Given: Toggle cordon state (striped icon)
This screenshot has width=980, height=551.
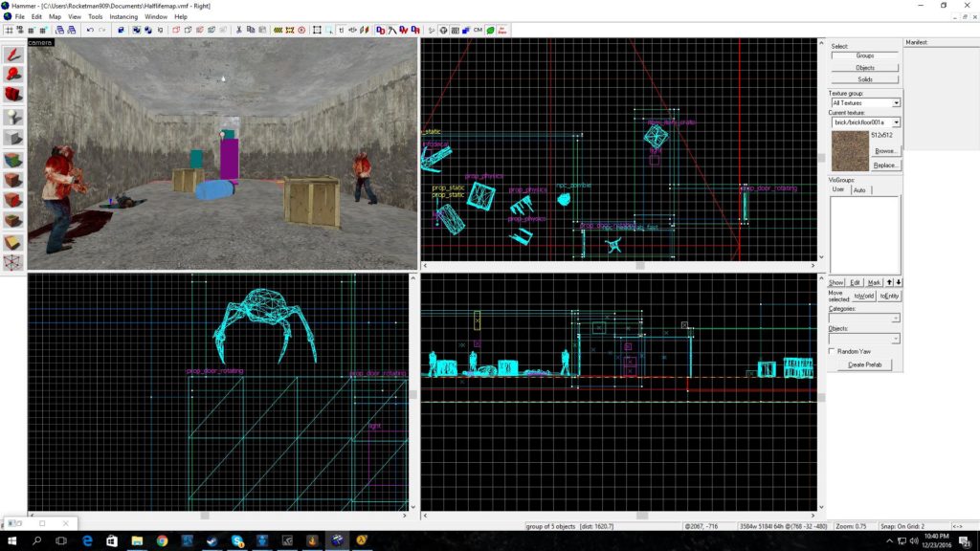Looking at the screenshot, I should point(278,30).
